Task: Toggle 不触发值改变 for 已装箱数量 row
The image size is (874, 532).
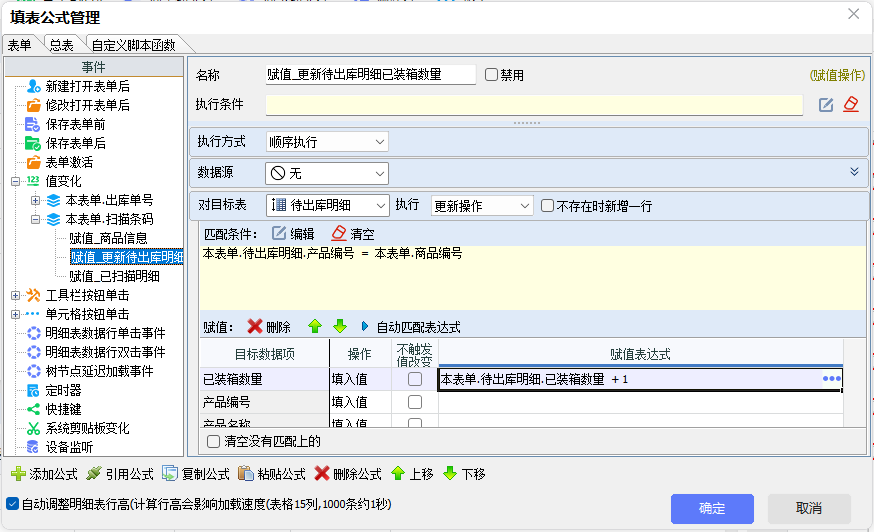Action: pyautogui.click(x=415, y=379)
